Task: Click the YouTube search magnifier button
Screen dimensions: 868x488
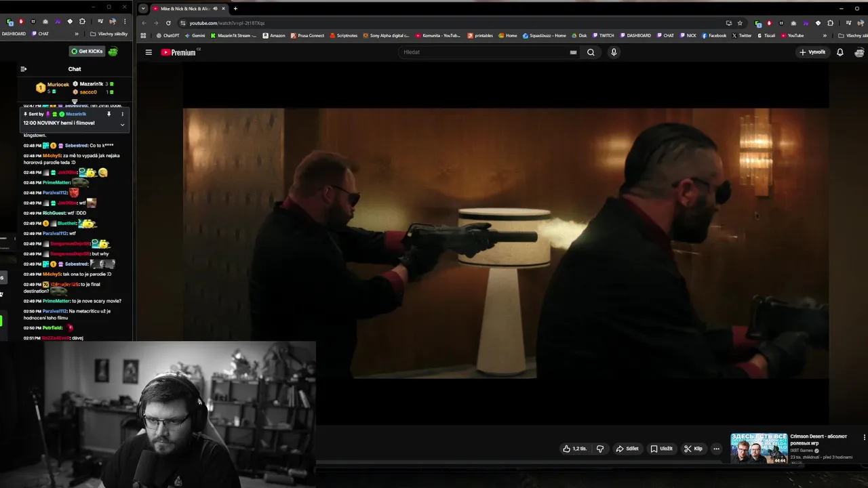Action: point(591,52)
